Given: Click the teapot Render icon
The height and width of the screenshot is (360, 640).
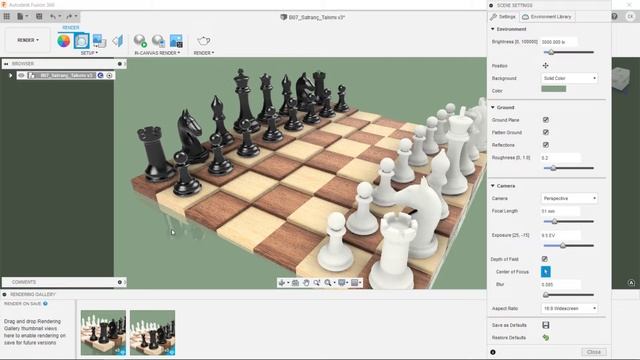Looking at the screenshot, I should click(x=204, y=41).
